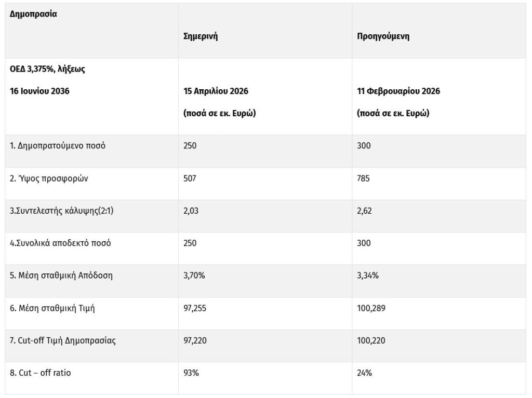Select the Προηγούμενη column header
Image resolution: width=532 pixels, height=398 pixels.
point(383,36)
